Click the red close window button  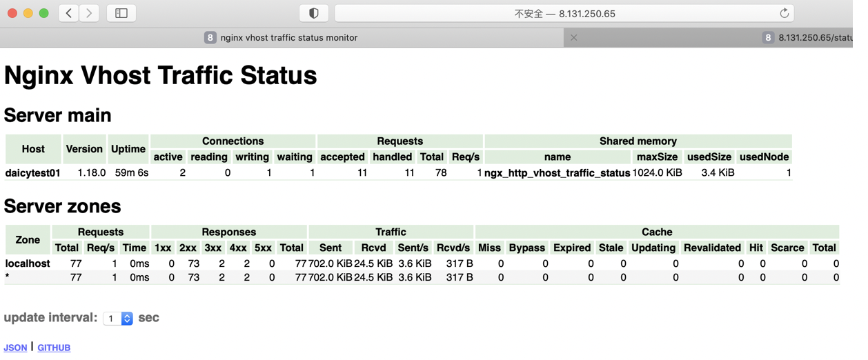(12, 13)
